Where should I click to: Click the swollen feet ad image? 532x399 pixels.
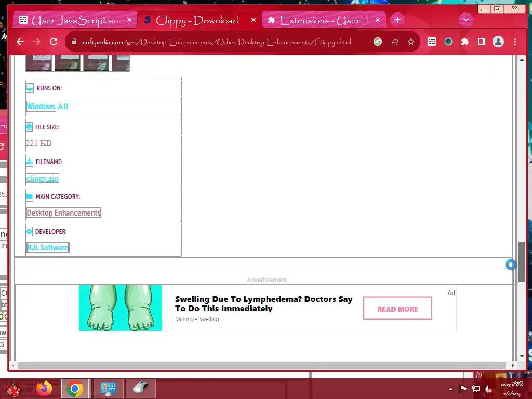(121, 308)
